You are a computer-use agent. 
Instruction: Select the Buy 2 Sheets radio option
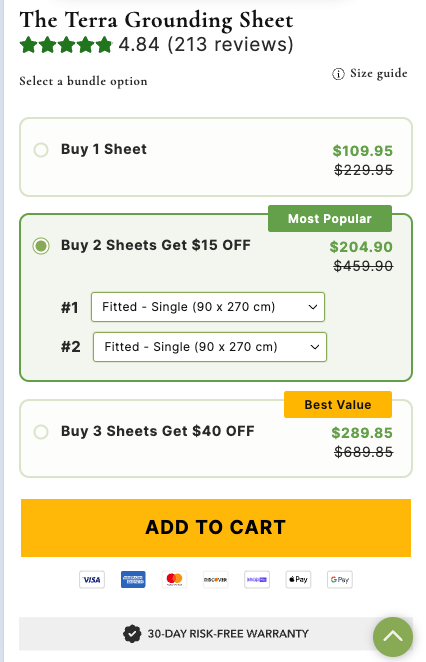pos(41,246)
